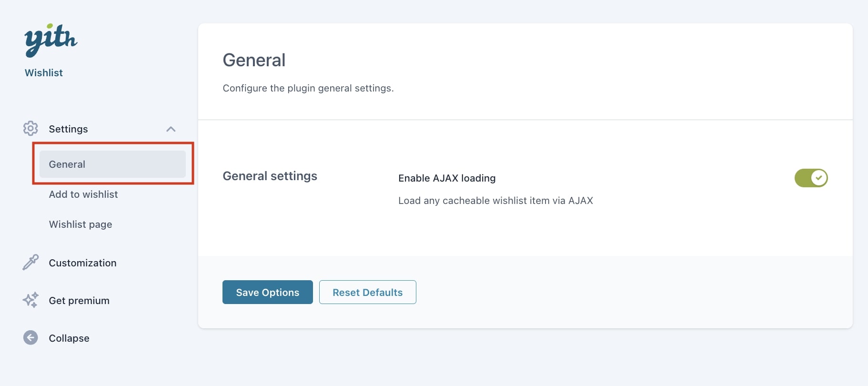Click 'Load any cacheable wishlist item via AJAX'

495,201
